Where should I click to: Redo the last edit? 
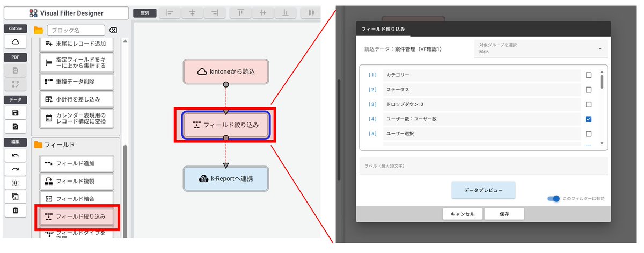tap(16, 169)
